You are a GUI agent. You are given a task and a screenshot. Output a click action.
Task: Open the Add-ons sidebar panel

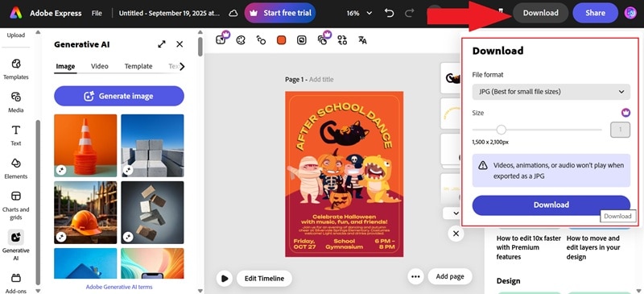tap(16, 283)
